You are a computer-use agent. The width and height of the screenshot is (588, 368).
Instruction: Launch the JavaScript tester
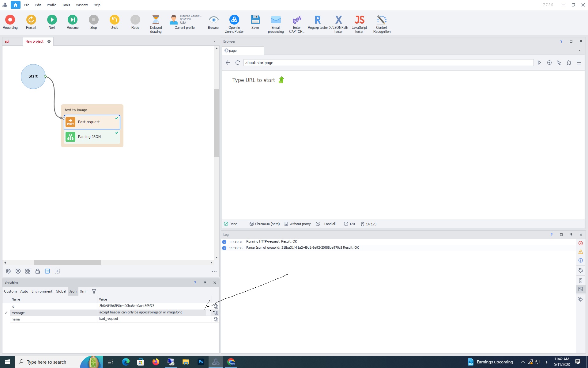pos(359,24)
